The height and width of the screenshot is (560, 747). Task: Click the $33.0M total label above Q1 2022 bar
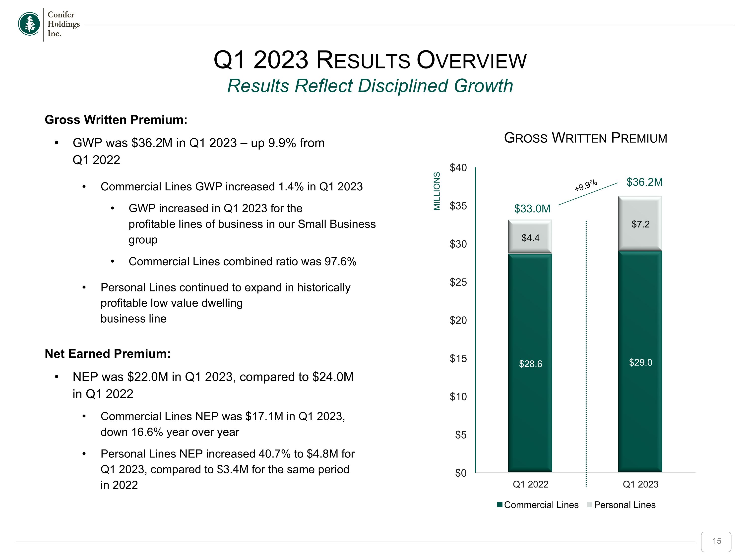click(x=532, y=209)
